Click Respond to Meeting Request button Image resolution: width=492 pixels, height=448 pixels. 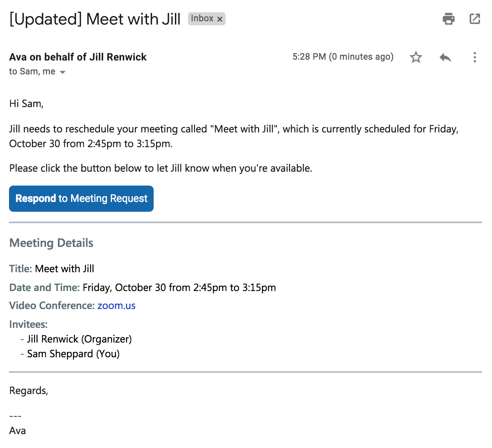(x=81, y=199)
